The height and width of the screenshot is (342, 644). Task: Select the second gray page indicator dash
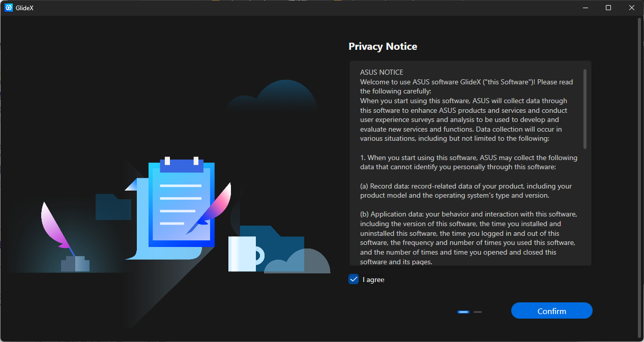[477, 312]
